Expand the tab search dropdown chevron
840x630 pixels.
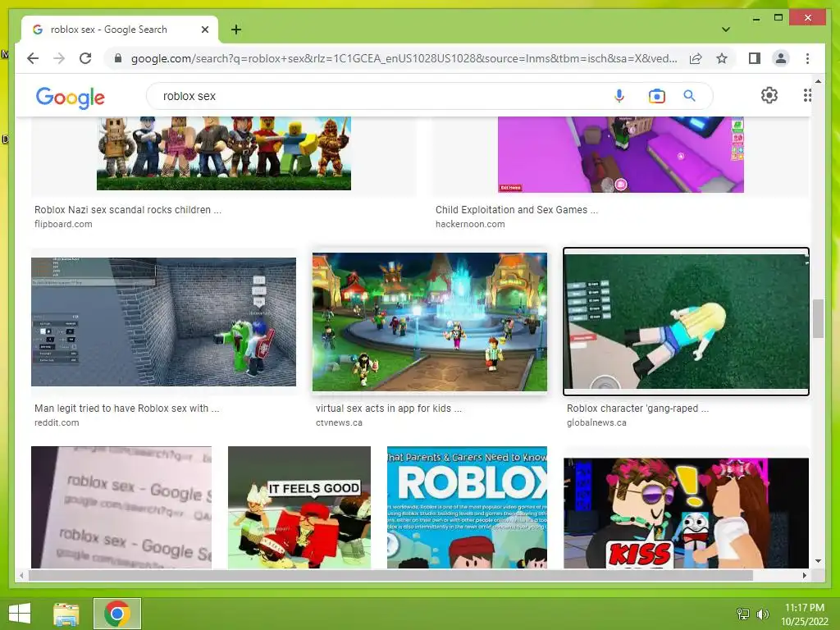pyautogui.click(x=726, y=30)
